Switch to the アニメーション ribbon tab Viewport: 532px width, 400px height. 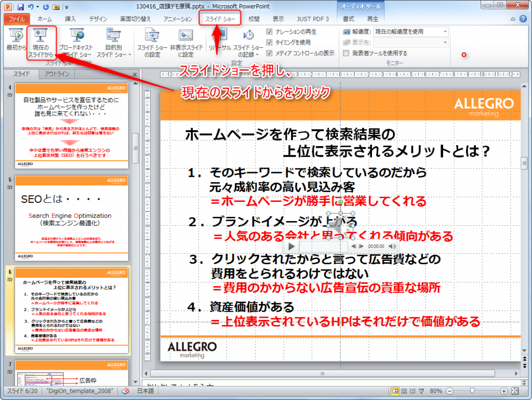178,19
